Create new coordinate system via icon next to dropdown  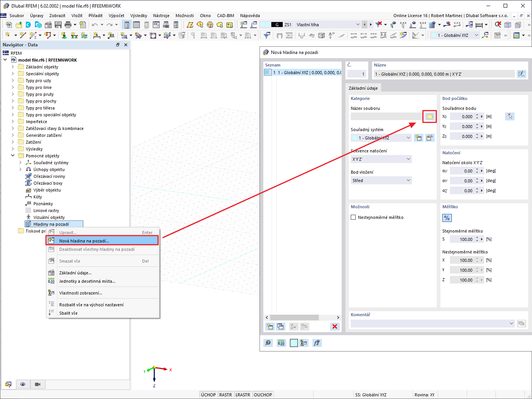click(x=418, y=138)
